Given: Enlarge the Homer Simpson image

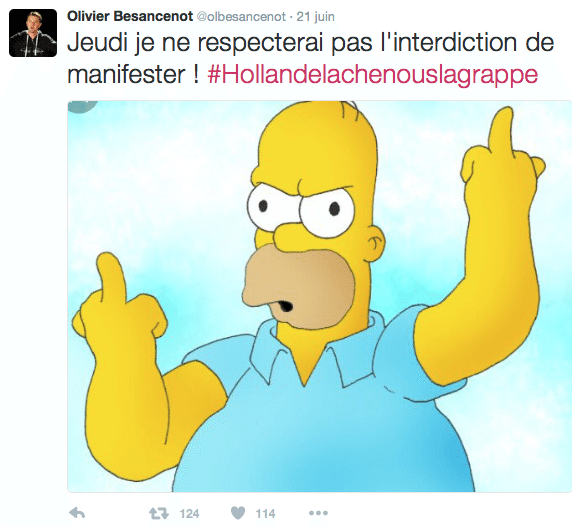Looking at the screenshot, I should click(320, 296).
